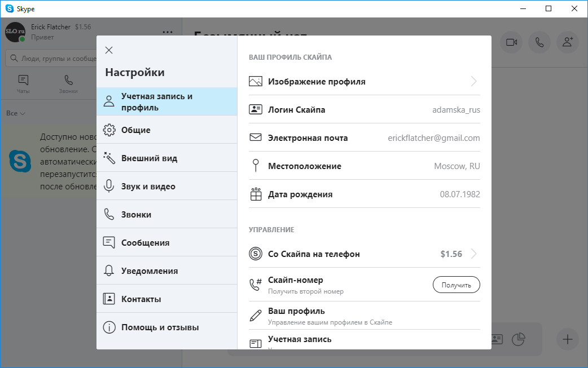Click the plus button at chat bottom
The height and width of the screenshot is (368, 588).
567,340
